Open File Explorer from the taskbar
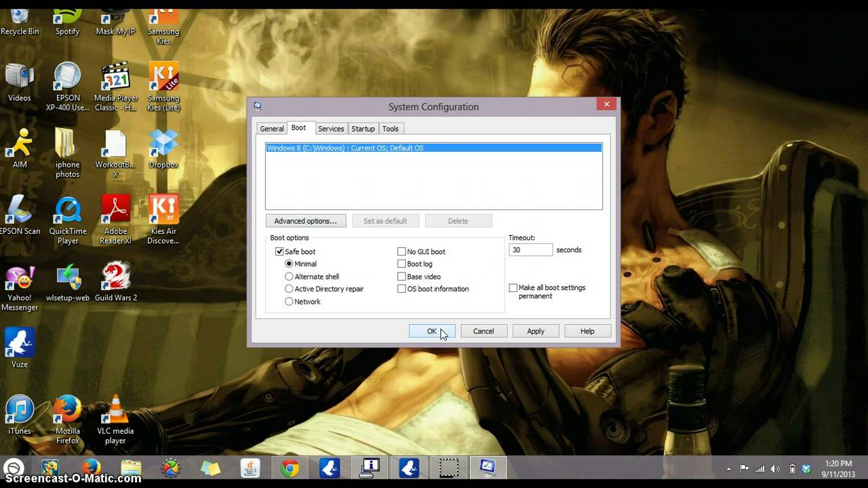Screen dimensions: 868x488 (x=131, y=468)
